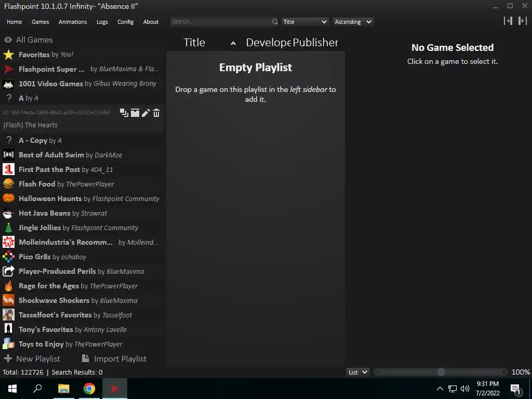The image size is (532, 399).
Task: Click 'Total: 122726' status text
Action: click(23, 372)
